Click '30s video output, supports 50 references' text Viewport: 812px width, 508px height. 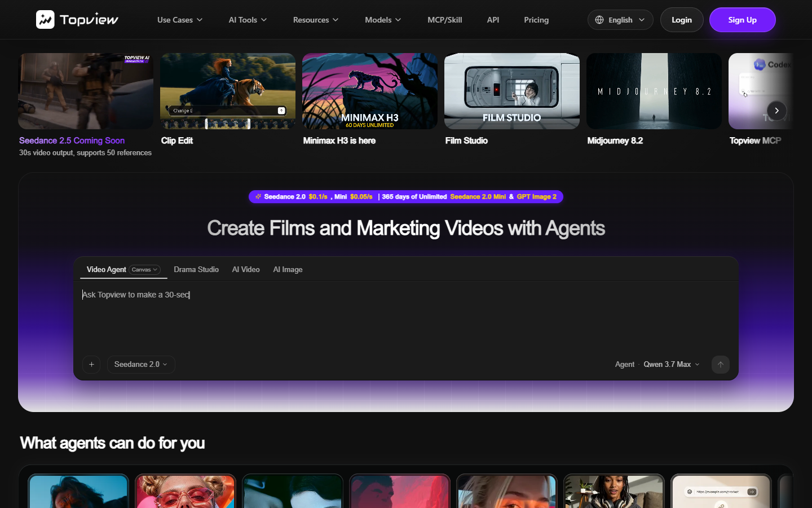tap(85, 153)
